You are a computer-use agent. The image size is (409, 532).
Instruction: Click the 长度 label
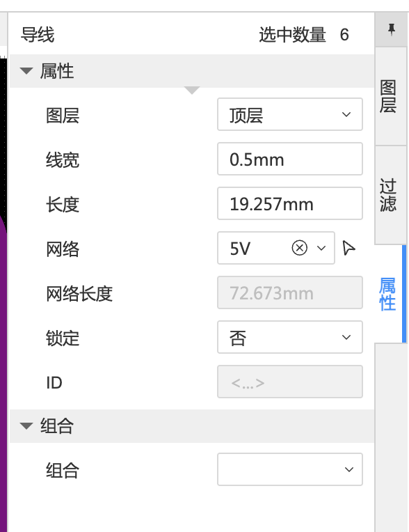[x=63, y=205]
